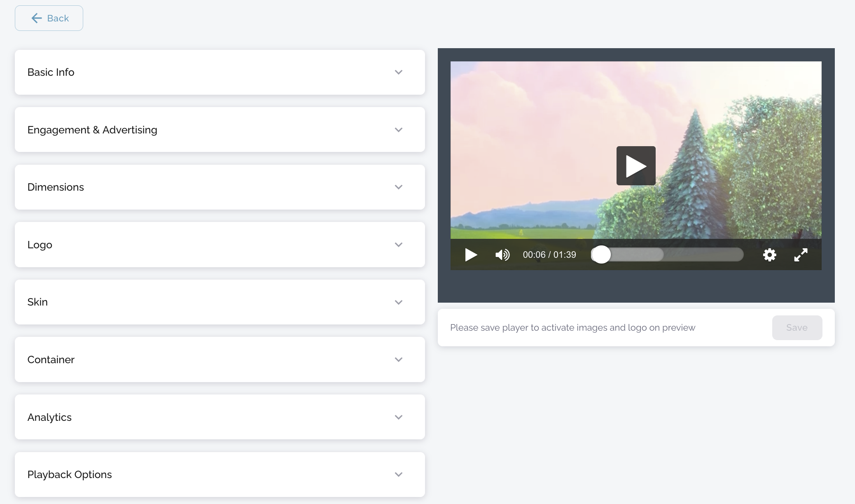Expand the Container section chevron
This screenshot has height=504, width=855.
pyautogui.click(x=398, y=359)
